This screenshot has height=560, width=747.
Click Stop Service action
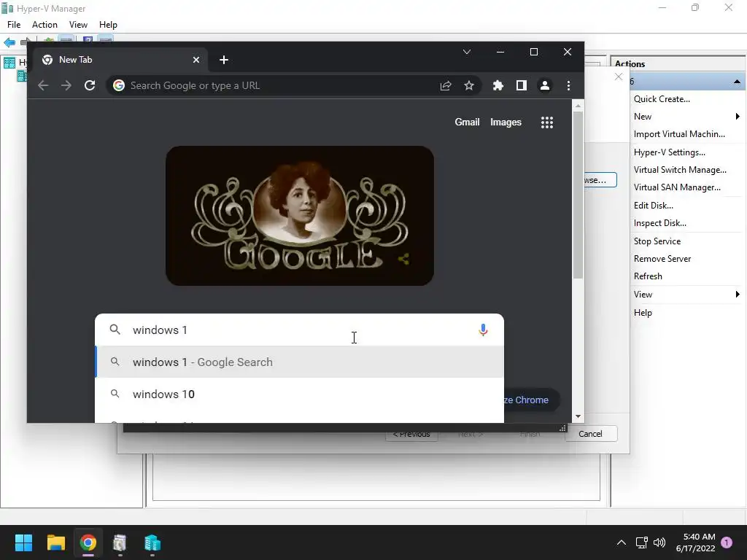[x=657, y=241]
